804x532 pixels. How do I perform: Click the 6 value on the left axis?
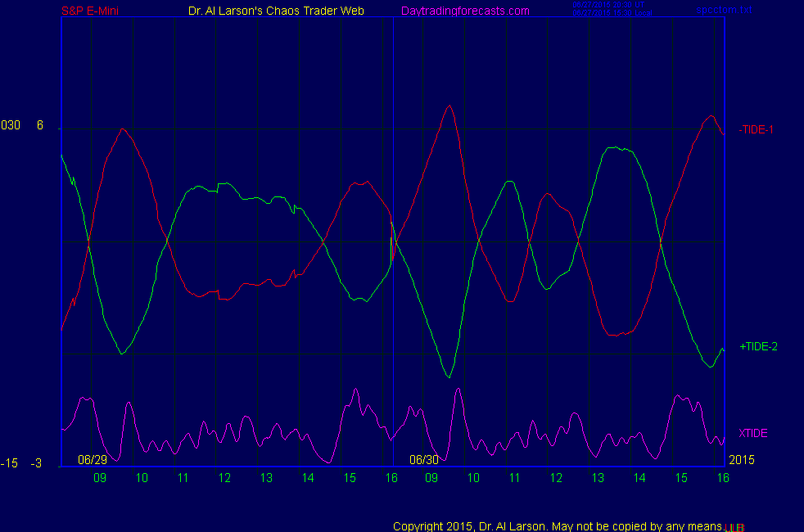pos(39,125)
